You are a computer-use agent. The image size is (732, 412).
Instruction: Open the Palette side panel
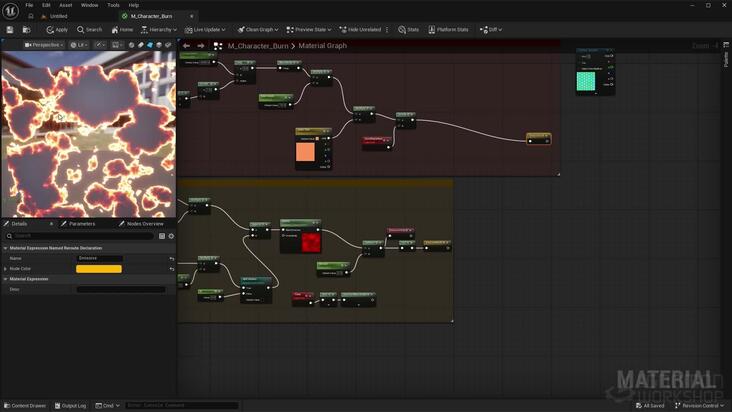(x=726, y=55)
